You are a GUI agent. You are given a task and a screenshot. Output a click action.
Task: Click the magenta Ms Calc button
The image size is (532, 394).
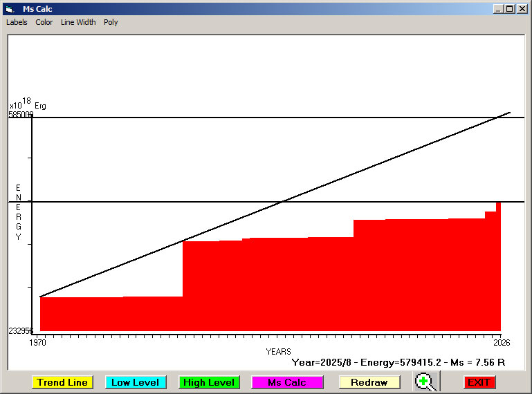(287, 382)
